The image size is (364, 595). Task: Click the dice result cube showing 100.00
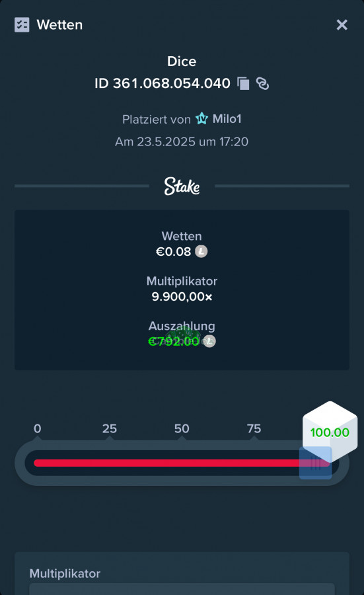coord(330,432)
